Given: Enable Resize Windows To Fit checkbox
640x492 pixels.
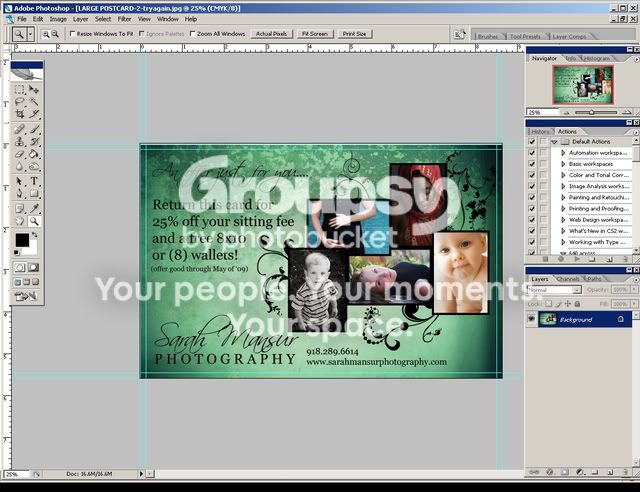Looking at the screenshot, I should pyautogui.click(x=73, y=33).
